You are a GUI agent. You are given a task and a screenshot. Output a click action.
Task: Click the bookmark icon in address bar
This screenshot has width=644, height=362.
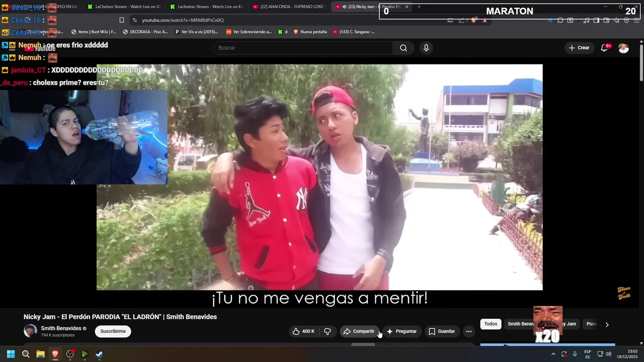click(122, 20)
